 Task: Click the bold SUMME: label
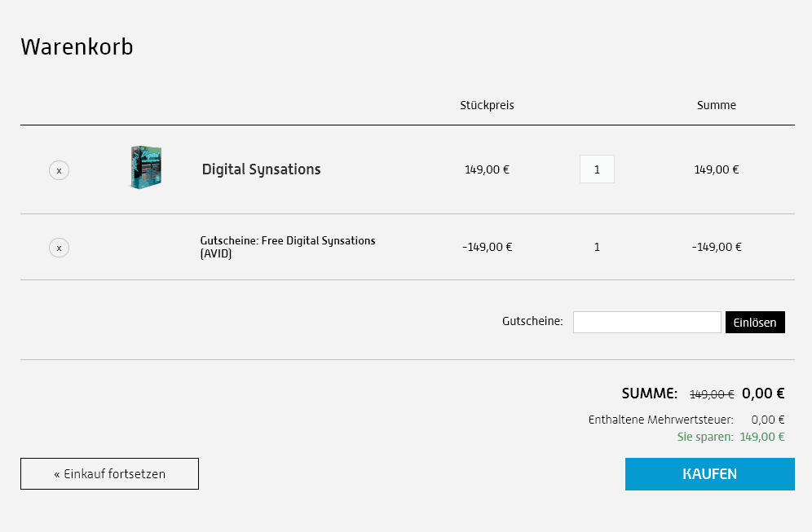pyautogui.click(x=649, y=394)
